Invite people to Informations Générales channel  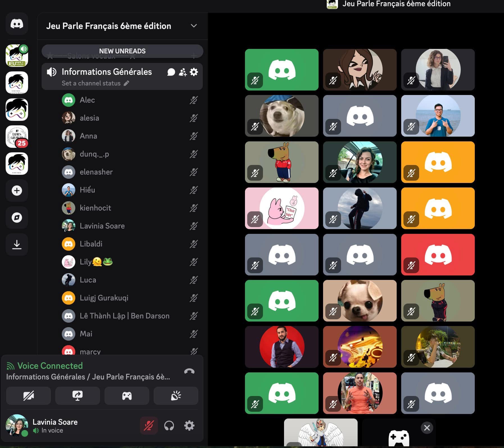click(x=183, y=72)
